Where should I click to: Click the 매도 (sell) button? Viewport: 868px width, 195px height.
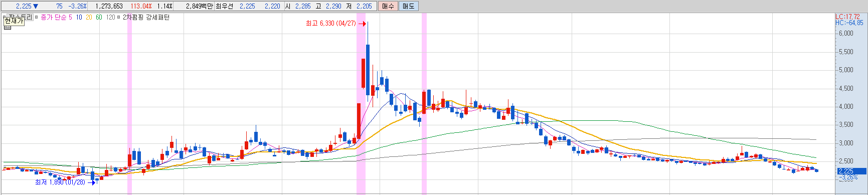click(409, 6)
